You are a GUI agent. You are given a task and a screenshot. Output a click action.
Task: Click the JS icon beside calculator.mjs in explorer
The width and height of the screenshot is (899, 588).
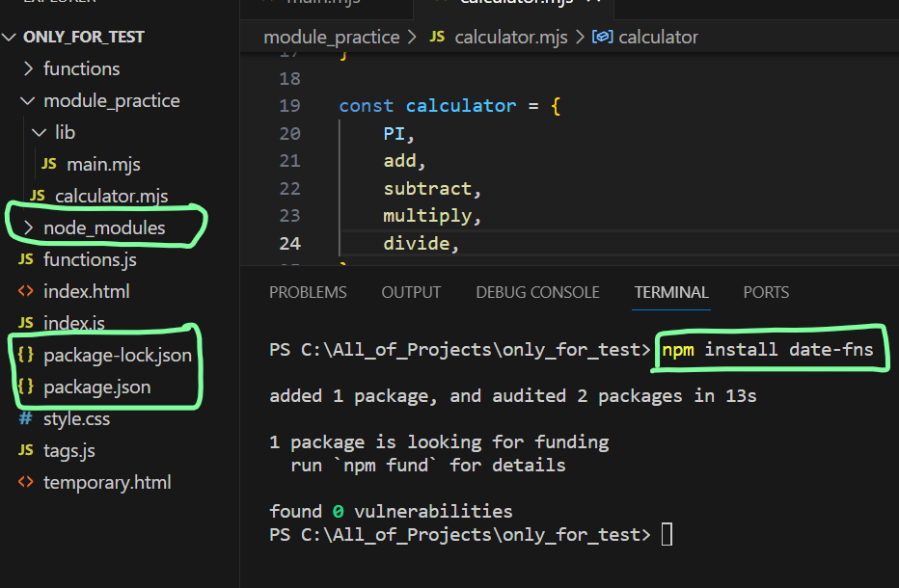click(x=38, y=196)
